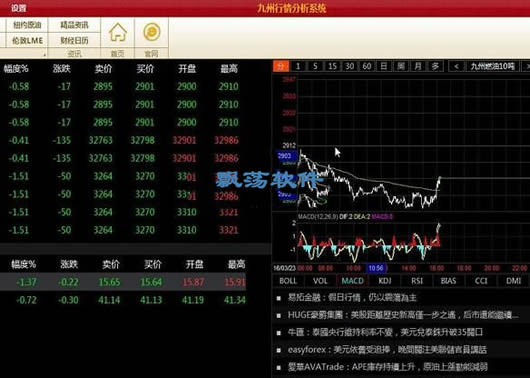Viewport: 530px width, 378px height.
Task: Show the KDJ indicator
Action: click(x=385, y=281)
